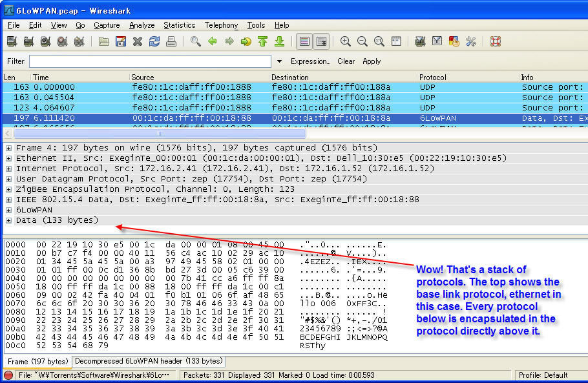
Task: Open help lifebuoy icon
Action: click(x=496, y=41)
